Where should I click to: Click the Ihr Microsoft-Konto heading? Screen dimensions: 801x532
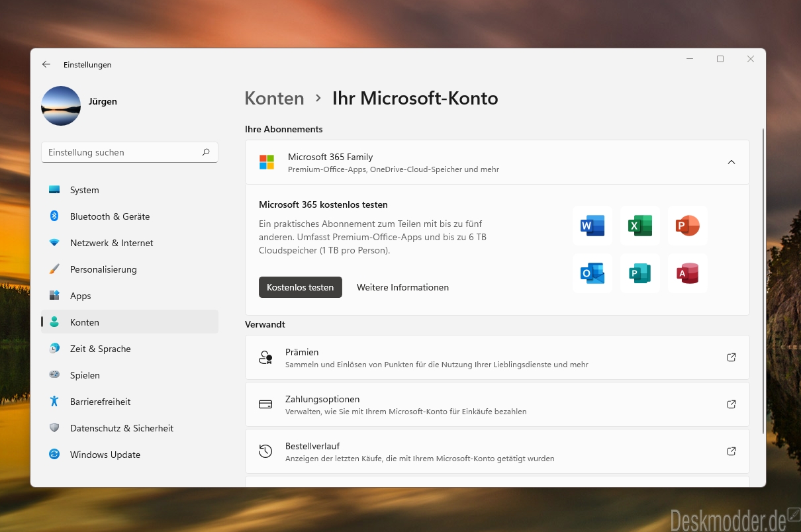415,99
